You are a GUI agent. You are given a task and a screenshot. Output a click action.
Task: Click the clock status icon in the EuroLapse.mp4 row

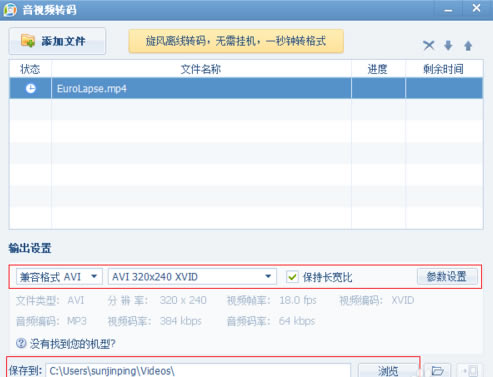coord(31,88)
